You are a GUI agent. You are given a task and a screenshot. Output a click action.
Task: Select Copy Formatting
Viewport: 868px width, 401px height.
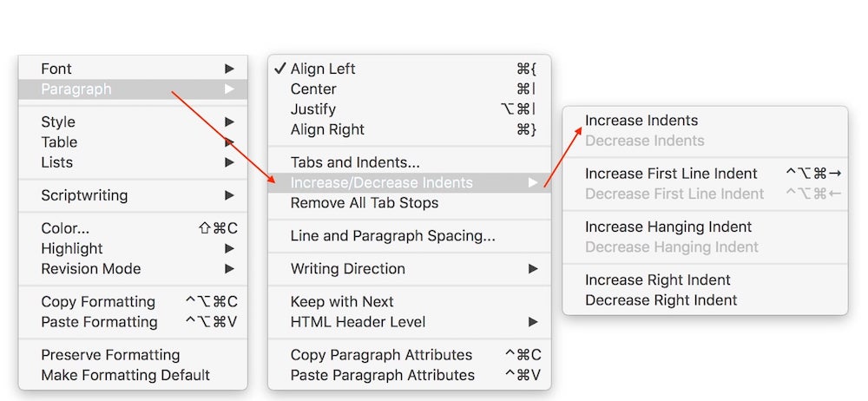click(x=98, y=302)
